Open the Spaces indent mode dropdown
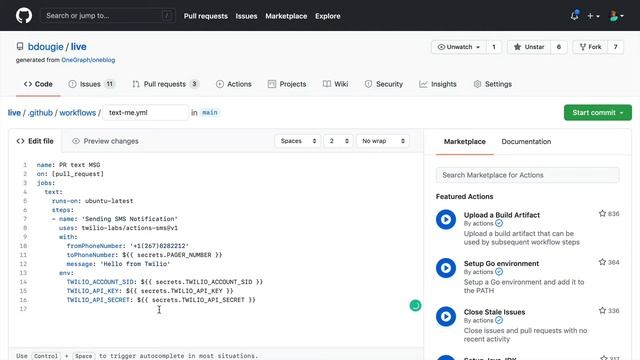 [x=298, y=141]
